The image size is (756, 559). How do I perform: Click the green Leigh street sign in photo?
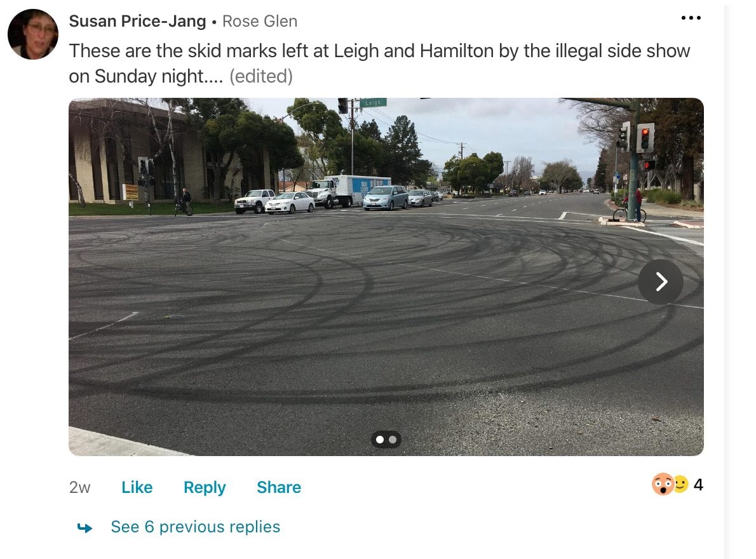click(373, 102)
